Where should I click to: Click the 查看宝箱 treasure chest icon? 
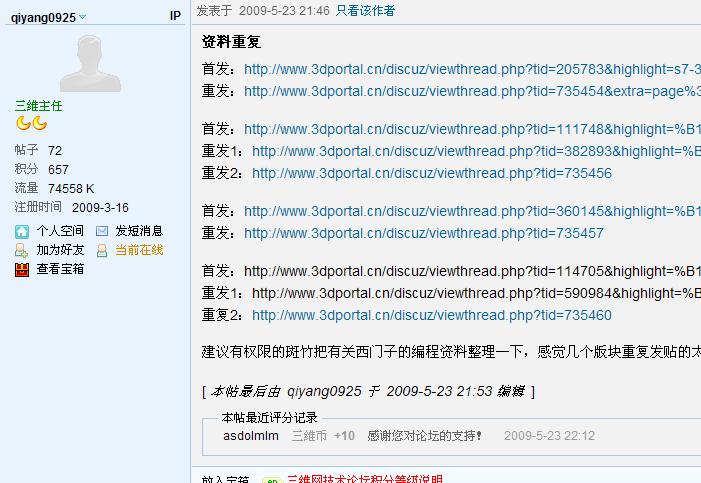[x=21, y=270]
